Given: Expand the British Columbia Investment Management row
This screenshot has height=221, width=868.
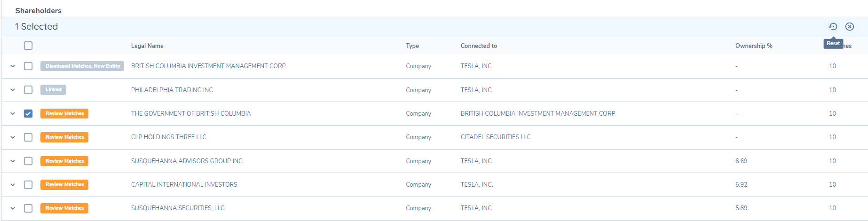Looking at the screenshot, I should pyautogui.click(x=13, y=66).
